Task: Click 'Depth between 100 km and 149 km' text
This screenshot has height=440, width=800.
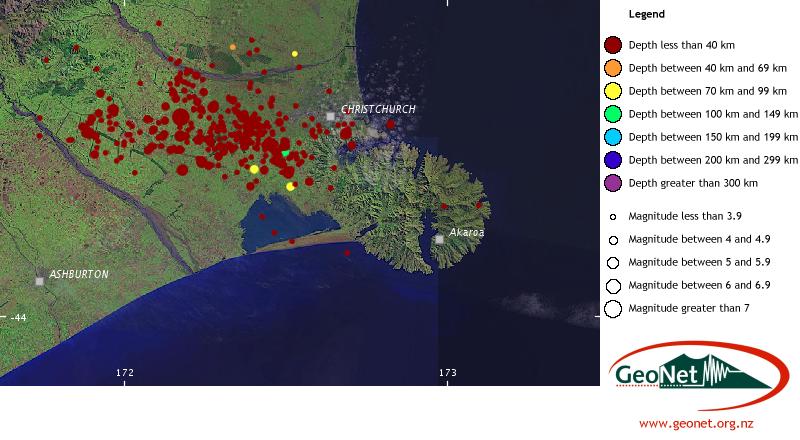Action: click(713, 114)
